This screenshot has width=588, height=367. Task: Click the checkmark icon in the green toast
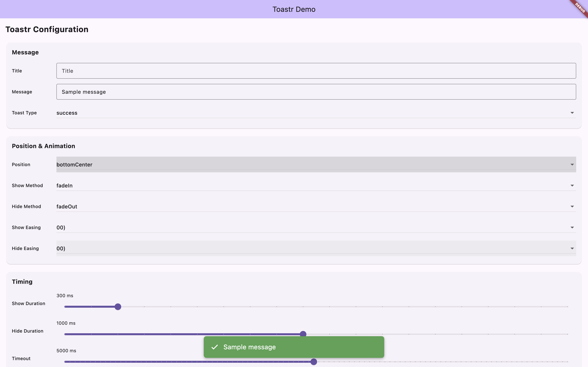point(214,347)
